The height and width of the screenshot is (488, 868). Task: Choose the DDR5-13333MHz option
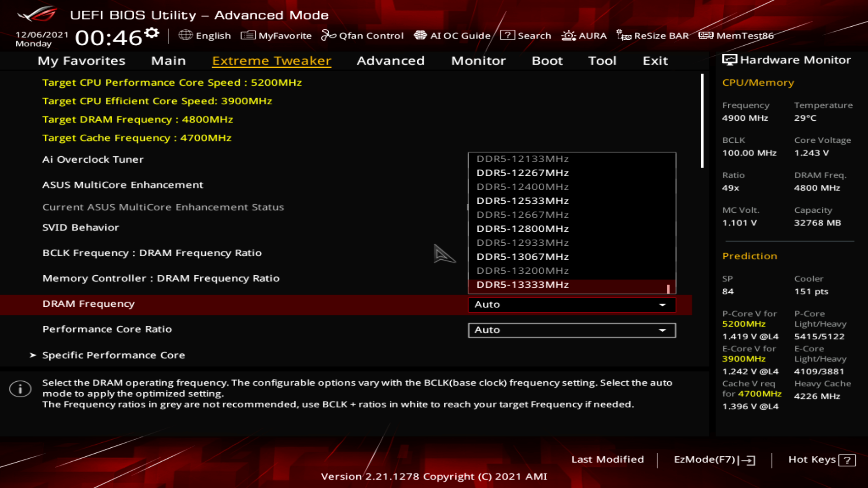pos(523,285)
